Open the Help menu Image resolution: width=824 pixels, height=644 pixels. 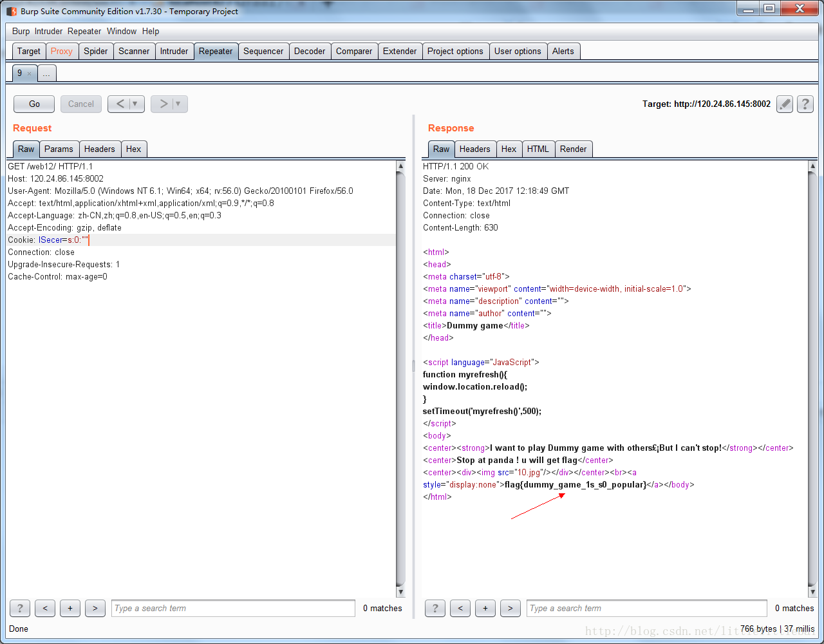click(151, 31)
